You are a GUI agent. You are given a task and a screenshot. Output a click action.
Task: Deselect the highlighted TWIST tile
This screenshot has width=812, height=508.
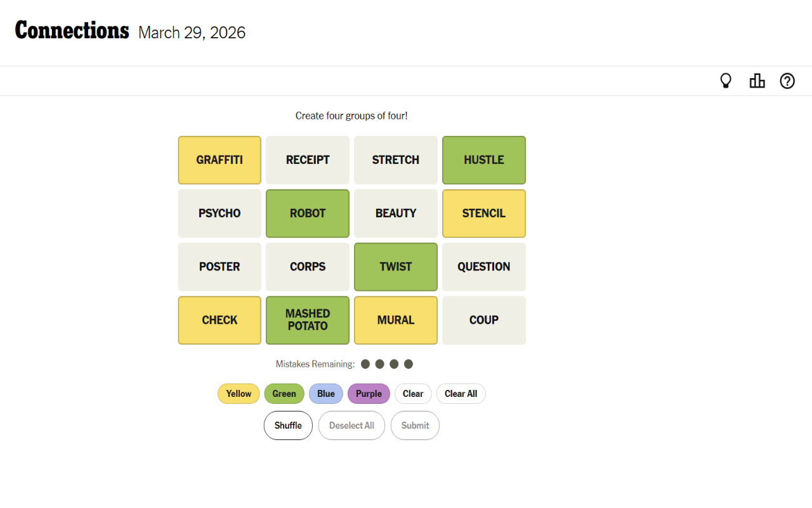pyautogui.click(x=395, y=267)
